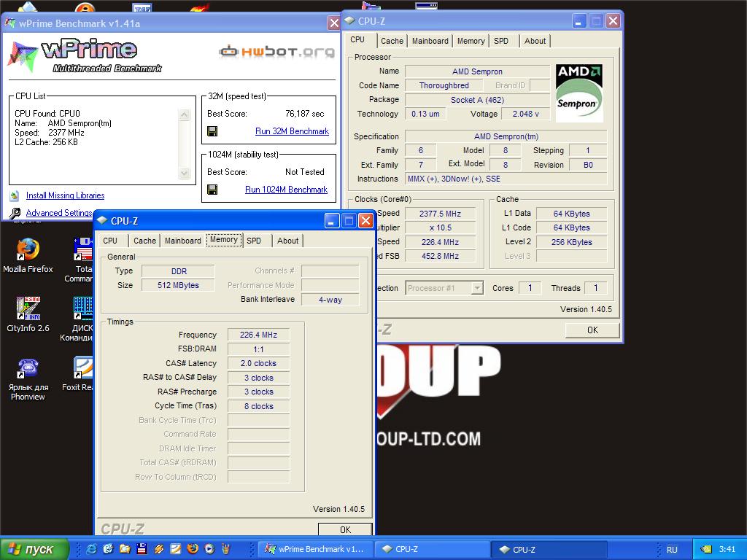
Task: Launch Firefox from the quick launch bar
Action: [x=193, y=548]
